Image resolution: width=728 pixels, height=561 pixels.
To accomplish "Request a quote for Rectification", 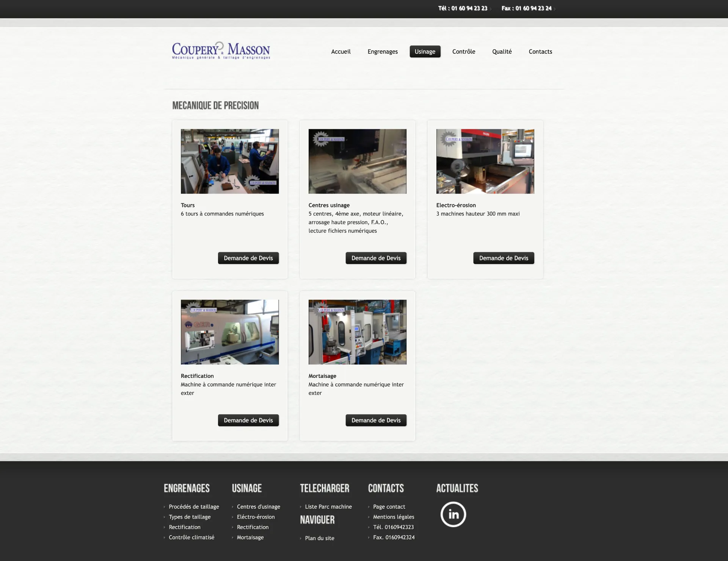I will [x=248, y=420].
